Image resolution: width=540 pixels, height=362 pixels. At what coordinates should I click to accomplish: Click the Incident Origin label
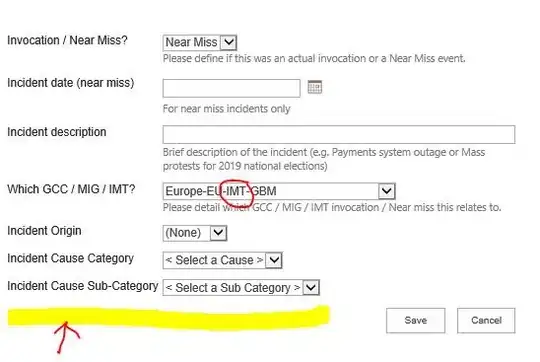[44, 231]
